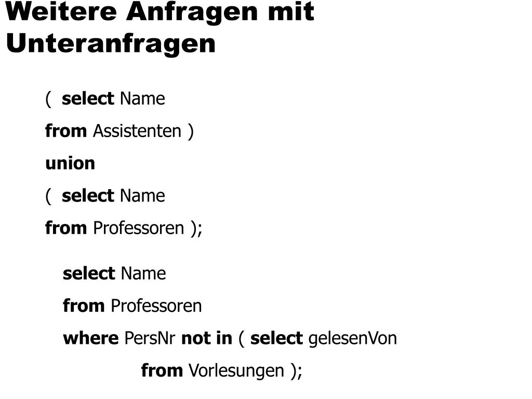This screenshot has width=532, height=399.
Task: Click the attribute "gelesenVon"
Action: pyautogui.click(x=353, y=339)
